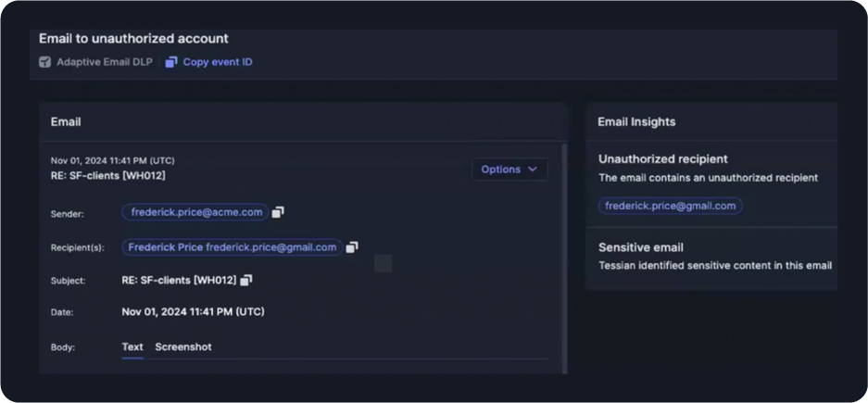Click the Subject field value text

(179, 280)
